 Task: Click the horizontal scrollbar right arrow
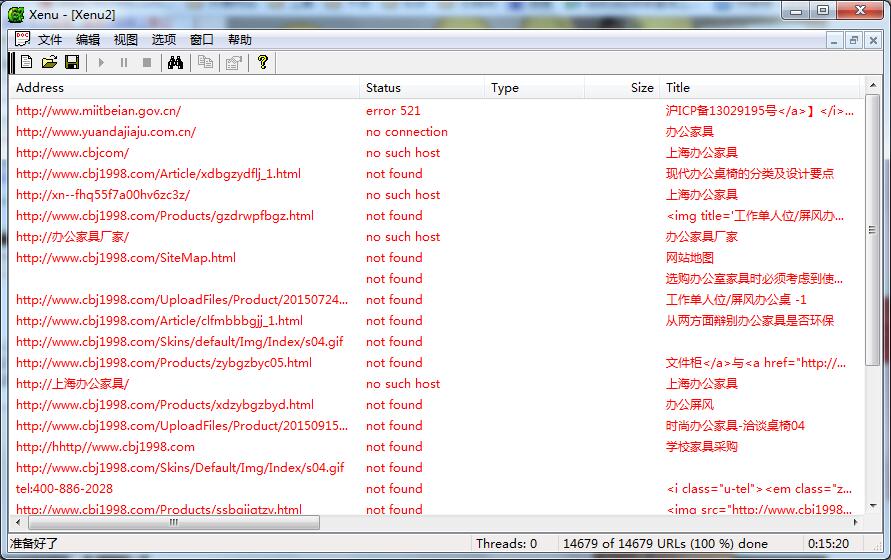click(856, 522)
